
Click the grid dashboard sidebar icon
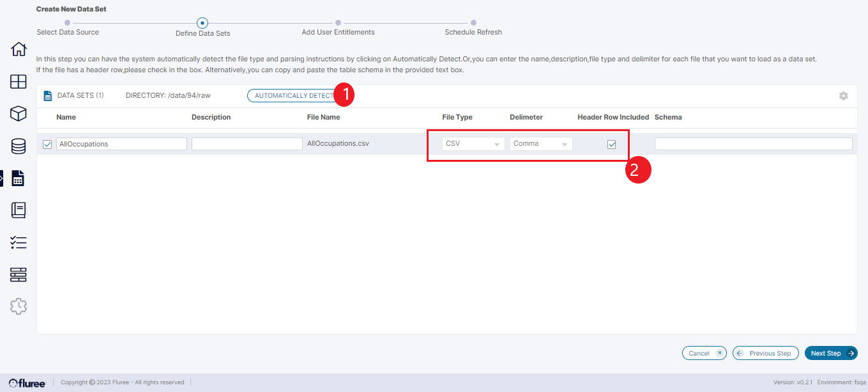pos(19,82)
